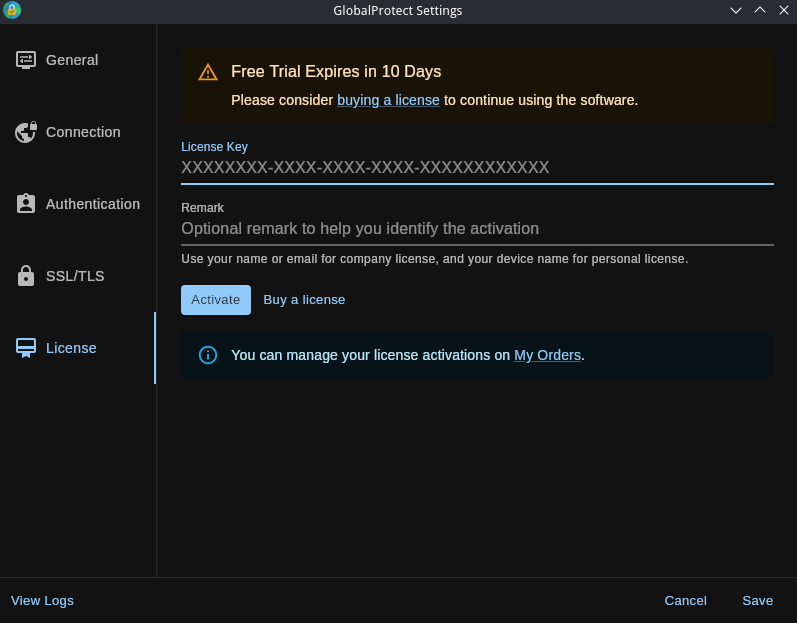The height and width of the screenshot is (623, 797).
Task: Click the GlobalProtect app icon in title bar
Action: click(12, 11)
